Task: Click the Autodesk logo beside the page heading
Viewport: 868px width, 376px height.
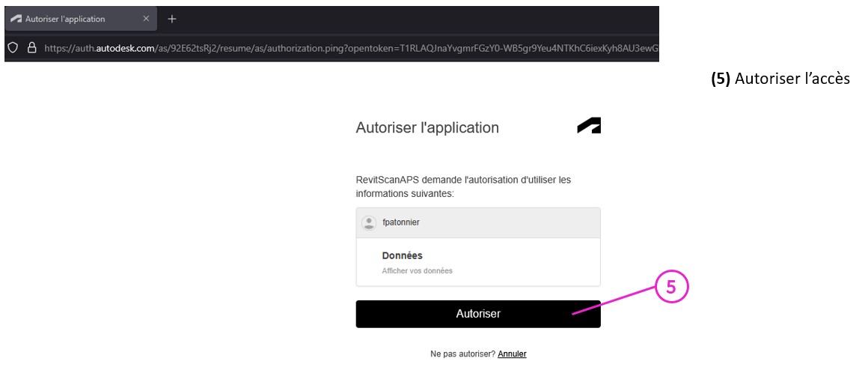Action: (589, 127)
